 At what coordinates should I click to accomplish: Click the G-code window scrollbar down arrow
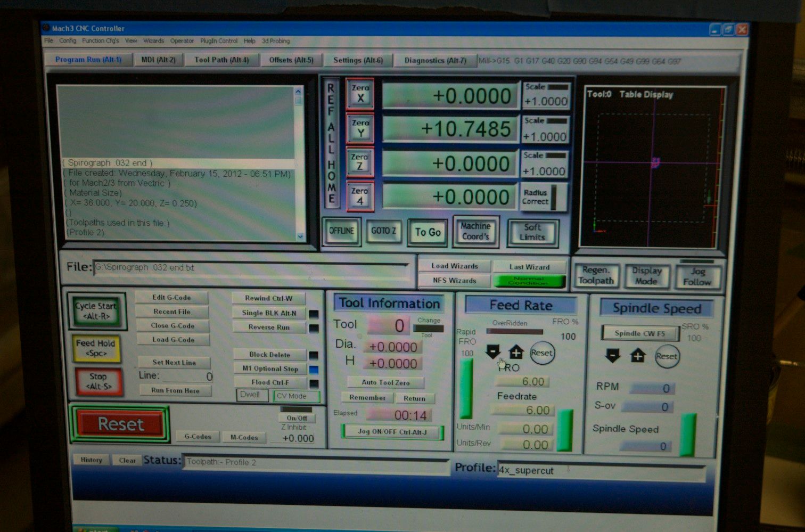(300, 236)
